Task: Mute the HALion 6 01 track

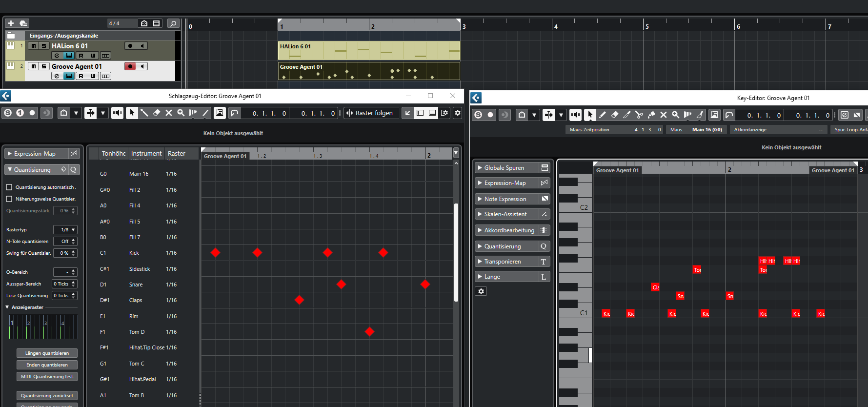Action: point(33,46)
